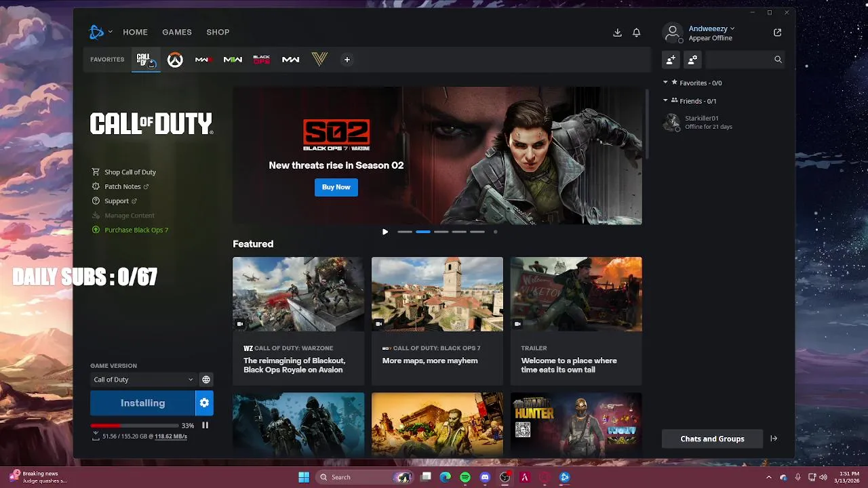868x488 pixels.
Task: Select friend Starkiller01
Action: point(723,122)
